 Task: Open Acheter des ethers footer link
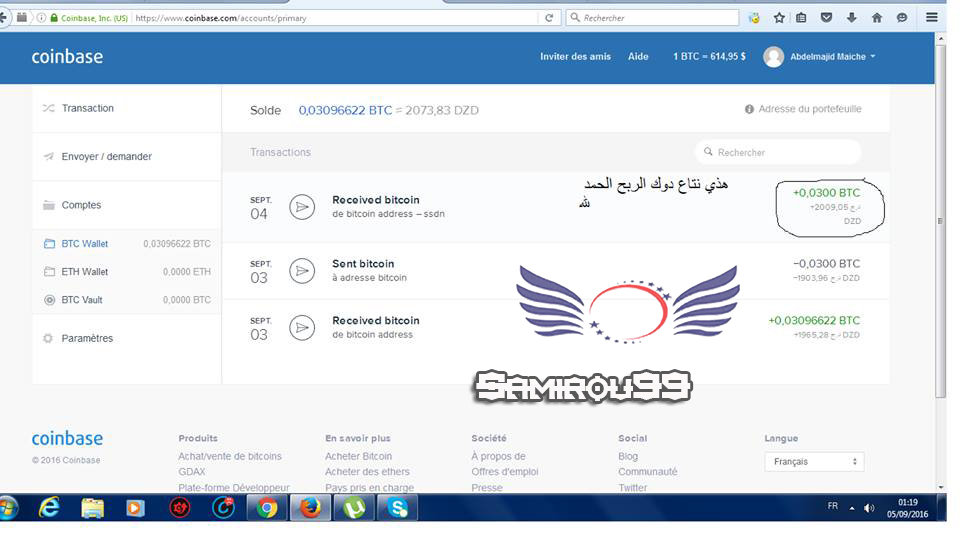pos(367,472)
